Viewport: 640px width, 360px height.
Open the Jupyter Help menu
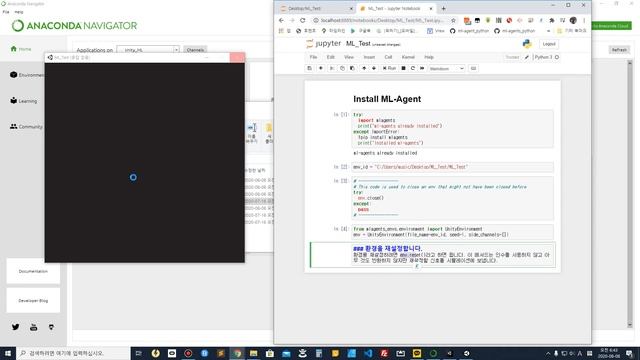tap(429, 57)
